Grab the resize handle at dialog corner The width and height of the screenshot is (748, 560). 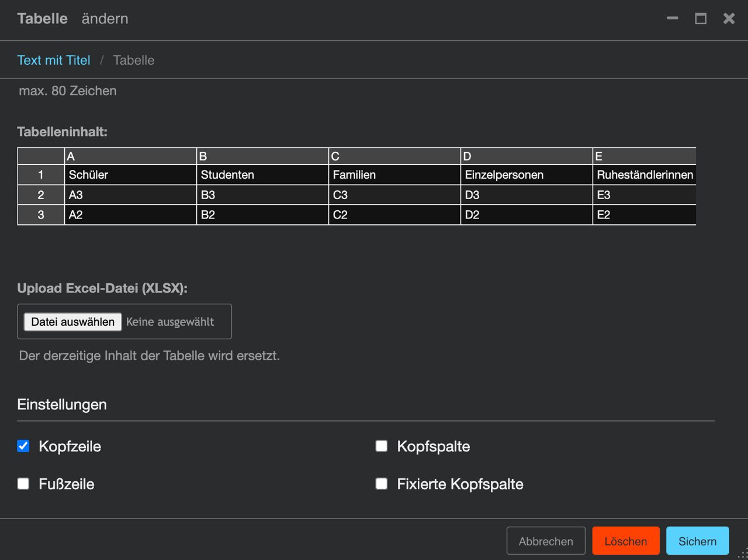click(x=743, y=555)
